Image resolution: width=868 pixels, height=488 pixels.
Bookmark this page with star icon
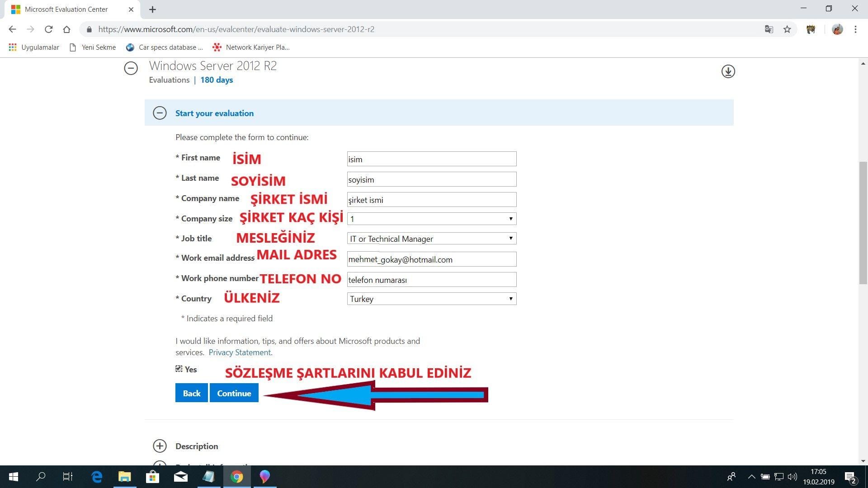point(787,29)
